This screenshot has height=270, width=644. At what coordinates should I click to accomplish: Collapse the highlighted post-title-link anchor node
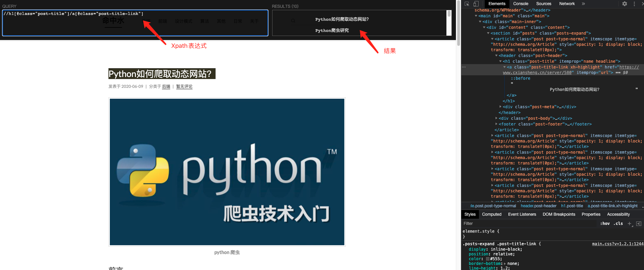[504, 67]
